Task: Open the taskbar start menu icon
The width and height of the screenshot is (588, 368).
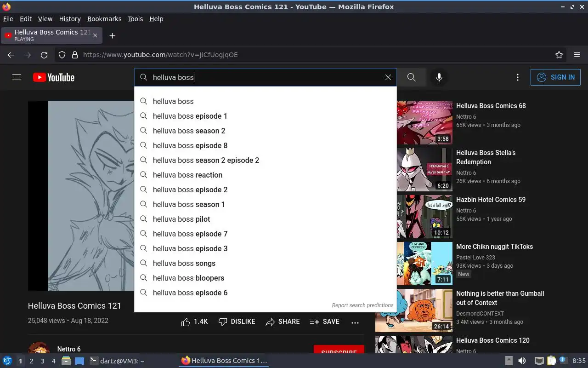Action: [x=7, y=361]
